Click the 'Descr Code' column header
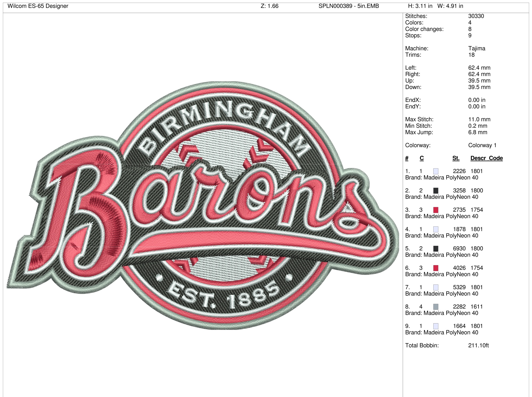The image size is (532, 397). [487, 158]
